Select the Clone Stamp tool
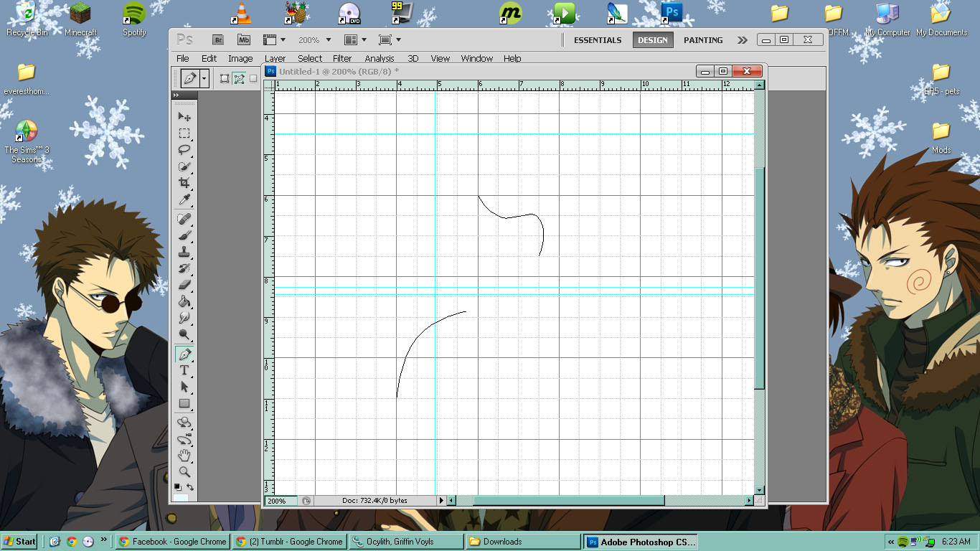This screenshot has height=551, width=980. tap(184, 252)
